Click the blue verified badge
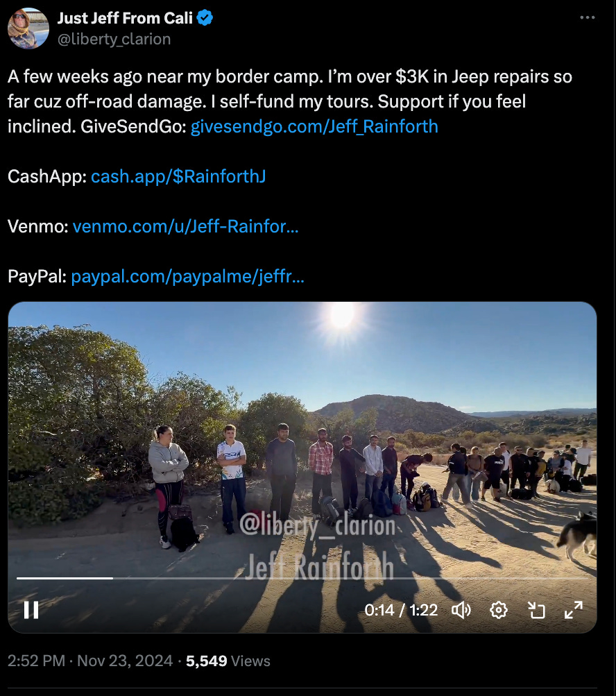 click(205, 18)
